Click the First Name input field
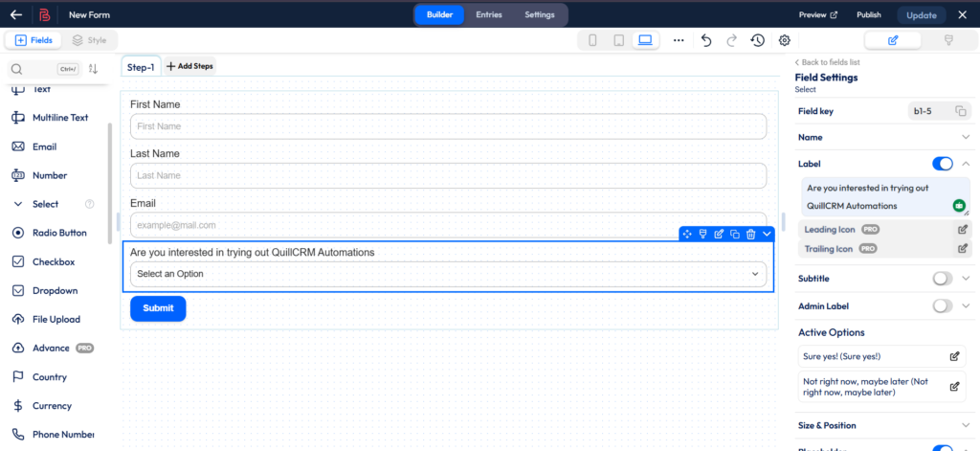980x451 pixels. coord(448,126)
